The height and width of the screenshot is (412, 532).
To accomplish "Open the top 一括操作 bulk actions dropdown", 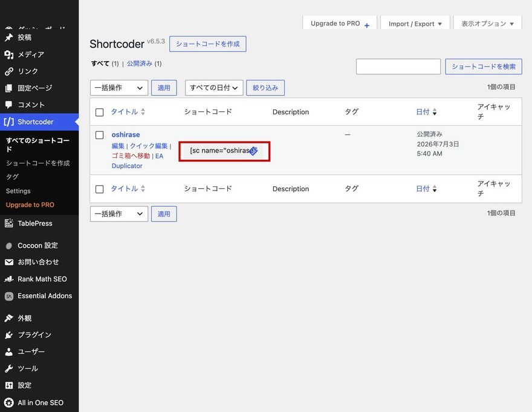I will pyautogui.click(x=119, y=88).
